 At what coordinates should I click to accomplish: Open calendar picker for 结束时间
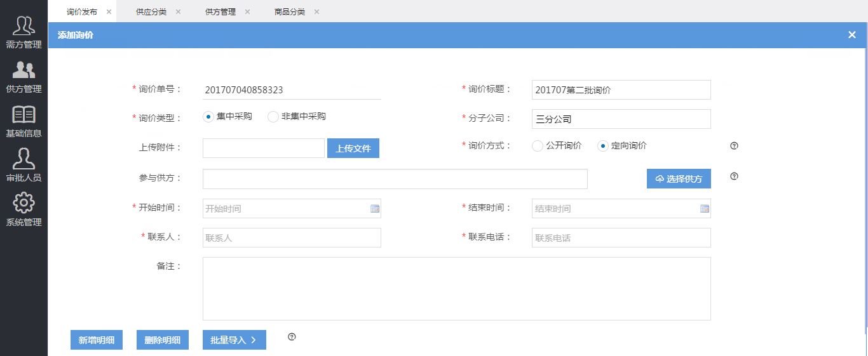tap(705, 209)
